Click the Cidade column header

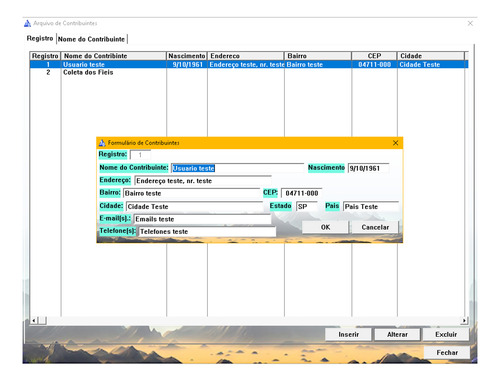[431, 56]
